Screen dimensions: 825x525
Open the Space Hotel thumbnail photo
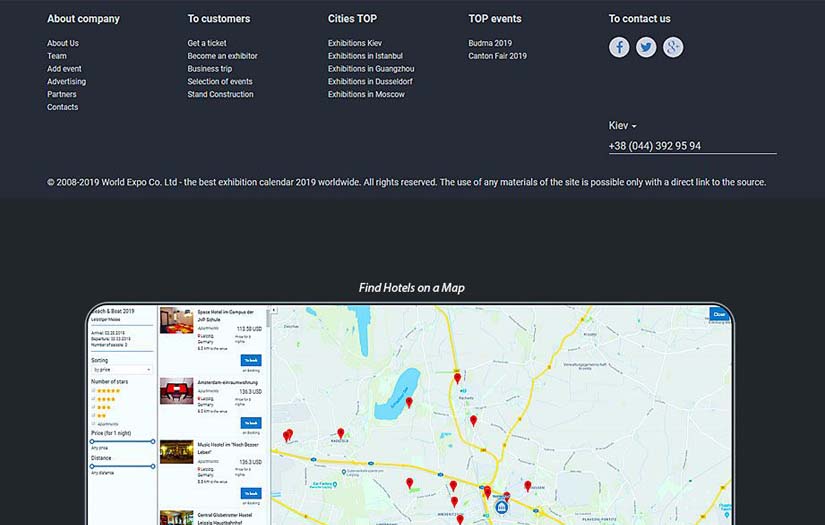pos(176,321)
